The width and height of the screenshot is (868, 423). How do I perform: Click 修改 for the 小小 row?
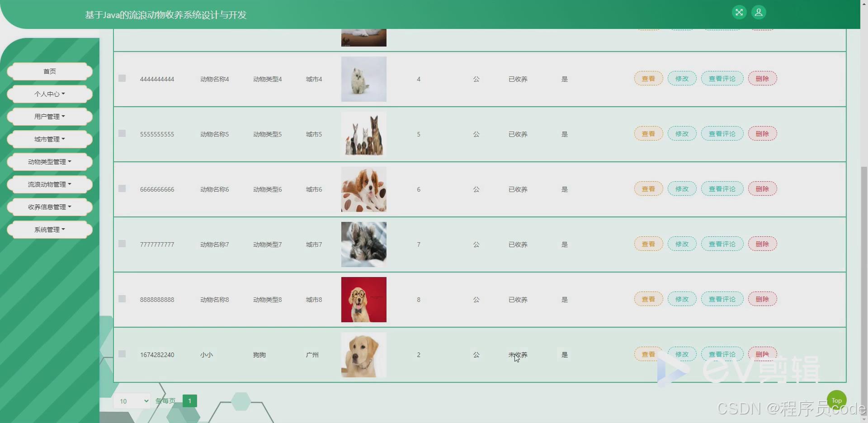682,354
